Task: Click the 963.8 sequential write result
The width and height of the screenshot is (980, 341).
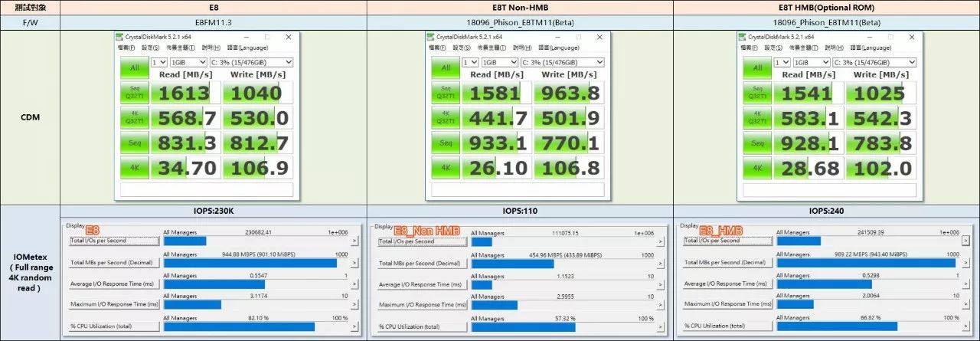Action: coord(570,93)
